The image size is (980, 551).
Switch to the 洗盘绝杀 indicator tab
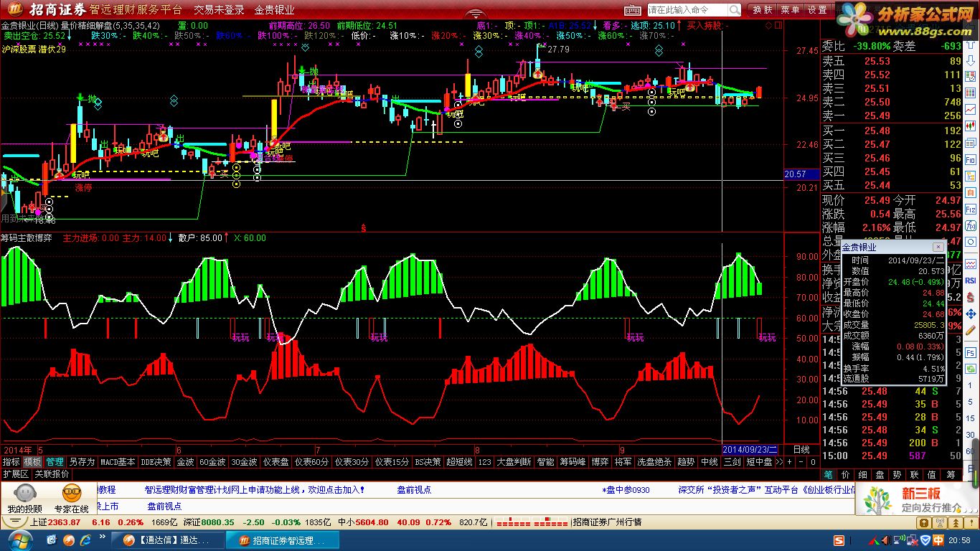[x=654, y=462]
